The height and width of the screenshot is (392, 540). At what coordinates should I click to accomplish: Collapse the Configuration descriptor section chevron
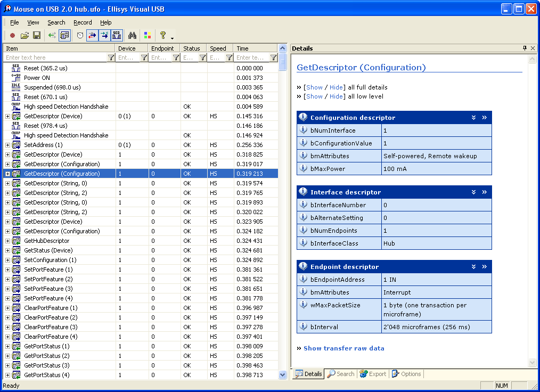point(473,118)
